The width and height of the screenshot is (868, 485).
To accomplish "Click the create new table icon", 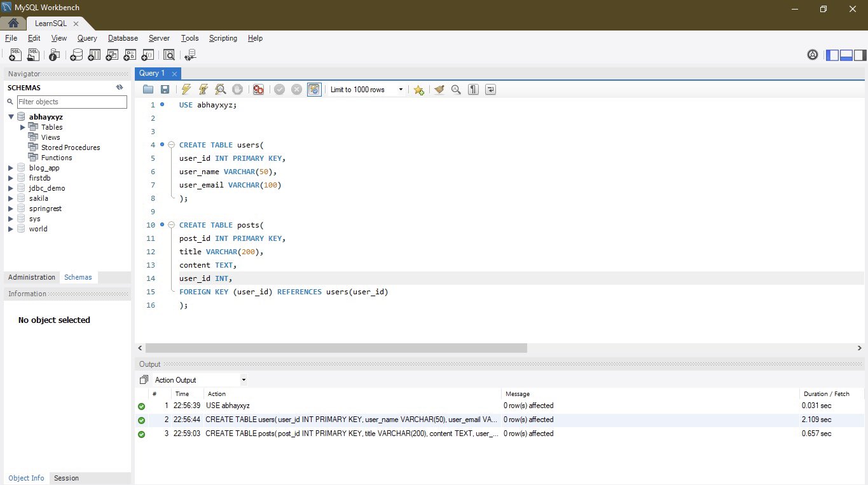I will pyautogui.click(x=94, y=55).
